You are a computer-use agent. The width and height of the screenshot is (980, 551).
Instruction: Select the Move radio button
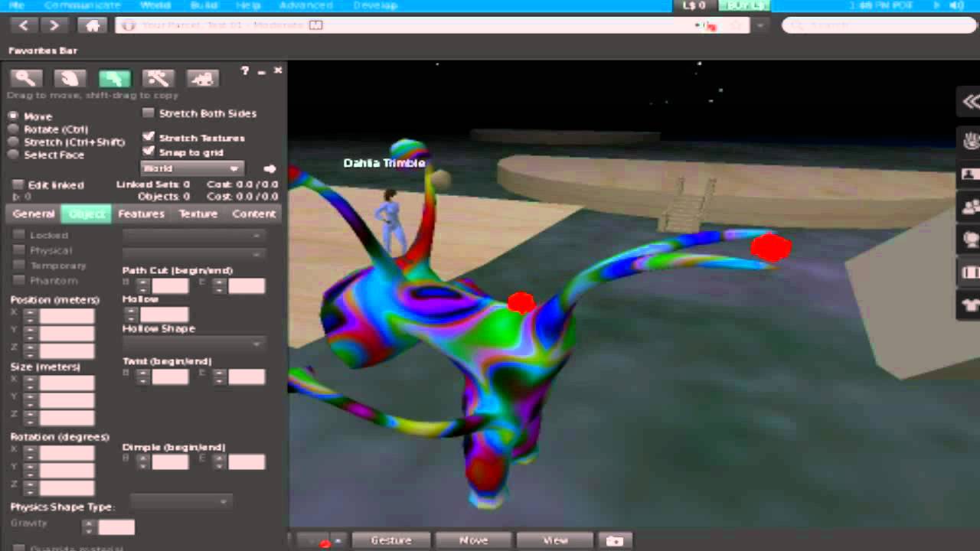(13, 116)
